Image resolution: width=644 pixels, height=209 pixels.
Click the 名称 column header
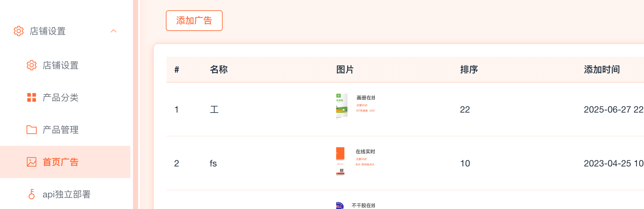tap(219, 70)
